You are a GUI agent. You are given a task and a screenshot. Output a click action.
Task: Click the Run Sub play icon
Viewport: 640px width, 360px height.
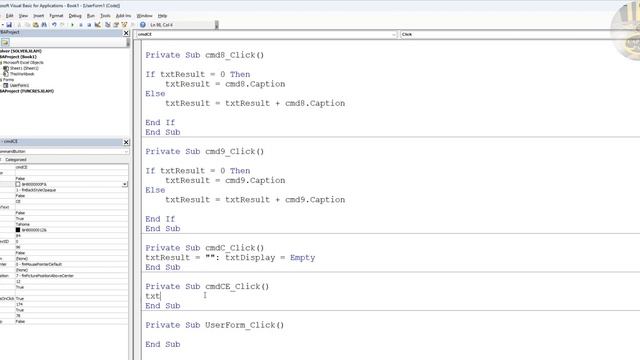72,25
